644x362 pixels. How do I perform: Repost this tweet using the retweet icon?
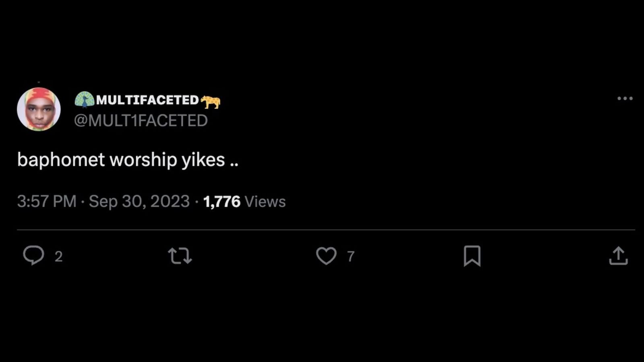pyautogui.click(x=180, y=256)
